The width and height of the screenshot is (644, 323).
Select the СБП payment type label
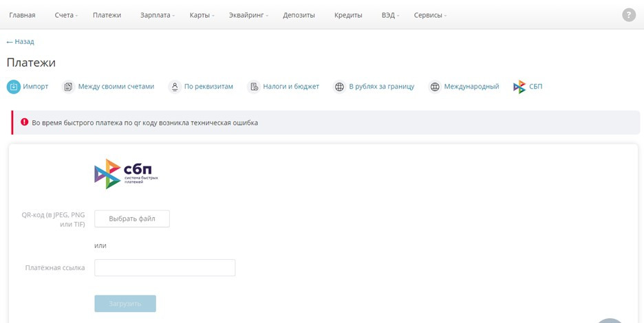535,87
